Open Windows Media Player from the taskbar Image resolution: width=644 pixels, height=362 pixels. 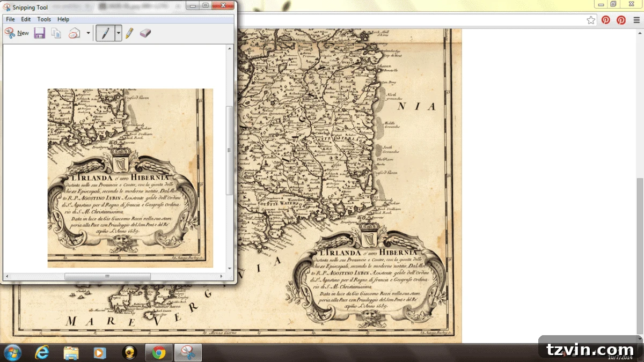click(x=100, y=352)
